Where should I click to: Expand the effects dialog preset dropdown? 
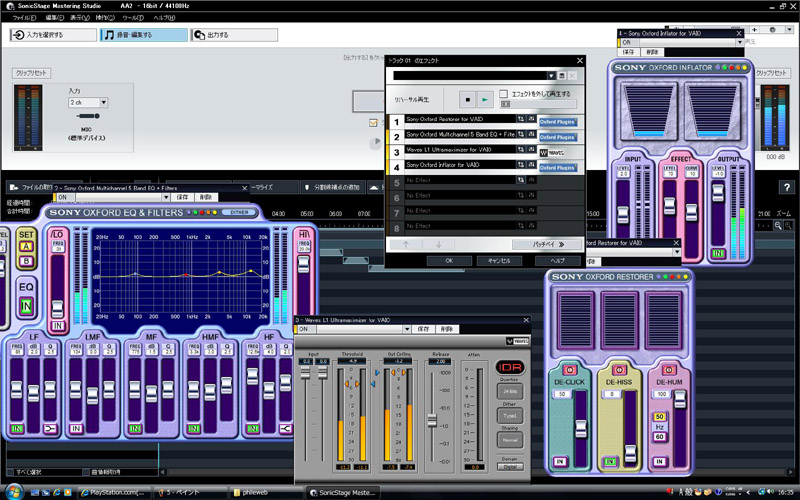pos(550,75)
